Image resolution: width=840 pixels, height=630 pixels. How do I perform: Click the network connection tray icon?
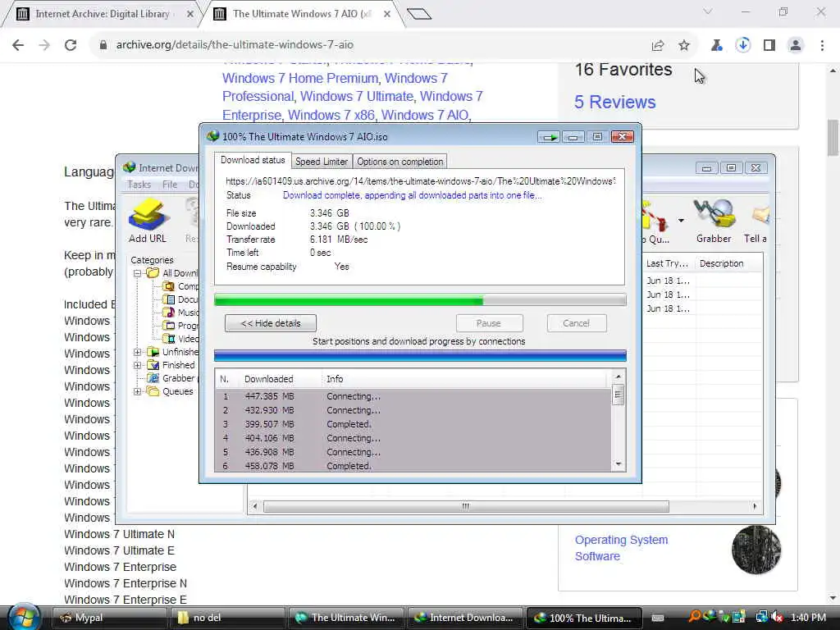(761, 618)
